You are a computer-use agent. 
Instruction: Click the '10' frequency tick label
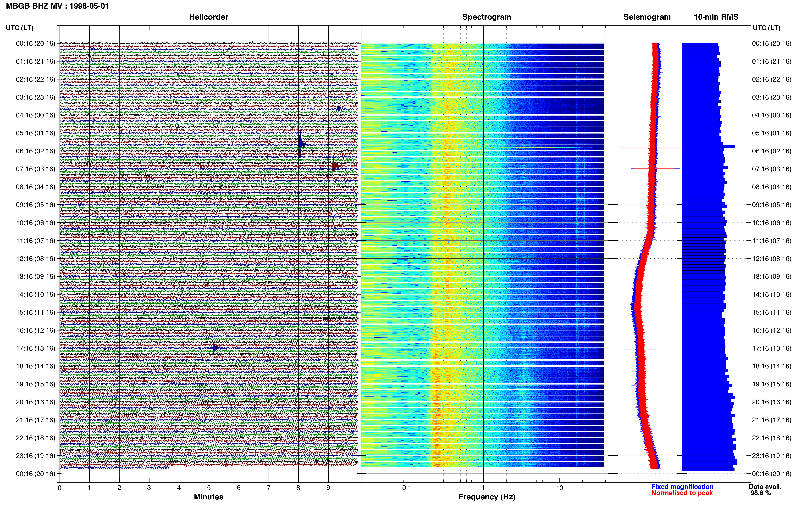tap(559, 487)
